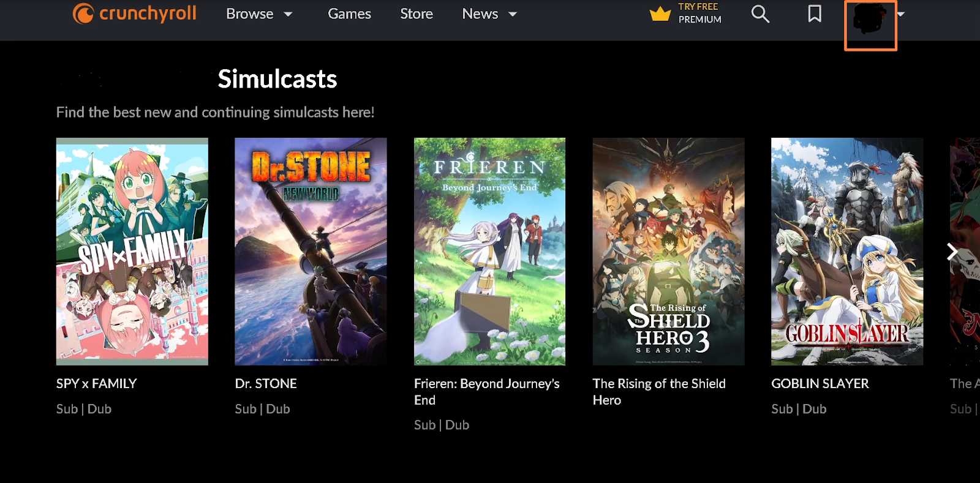Image resolution: width=980 pixels, height=483 pixels.
Task: Go to the Games menu item
Action: pos(349,13)
